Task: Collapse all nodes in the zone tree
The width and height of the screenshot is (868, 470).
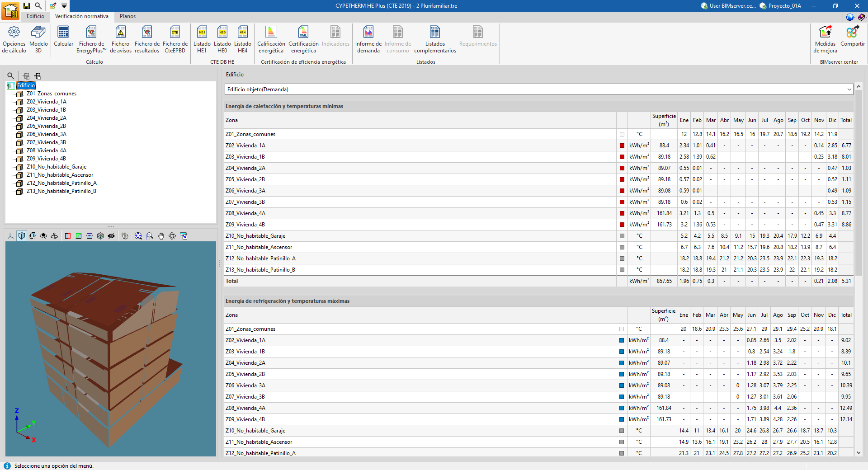Action: 38,76
